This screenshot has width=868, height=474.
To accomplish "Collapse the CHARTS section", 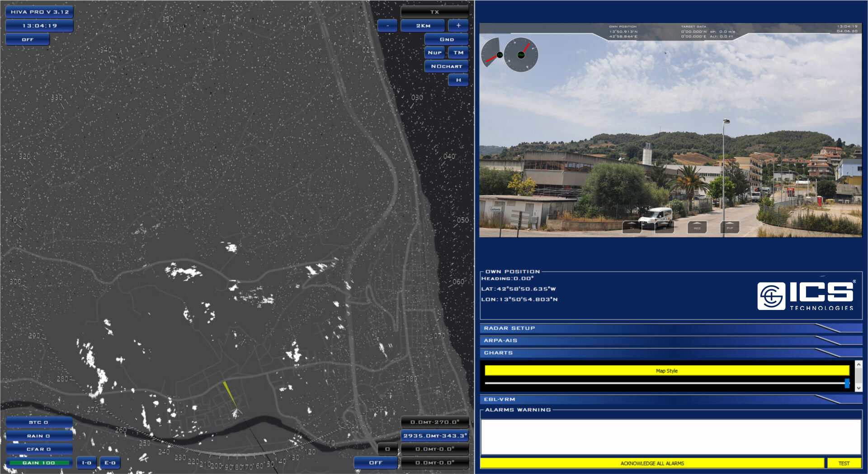I will 671,352.
